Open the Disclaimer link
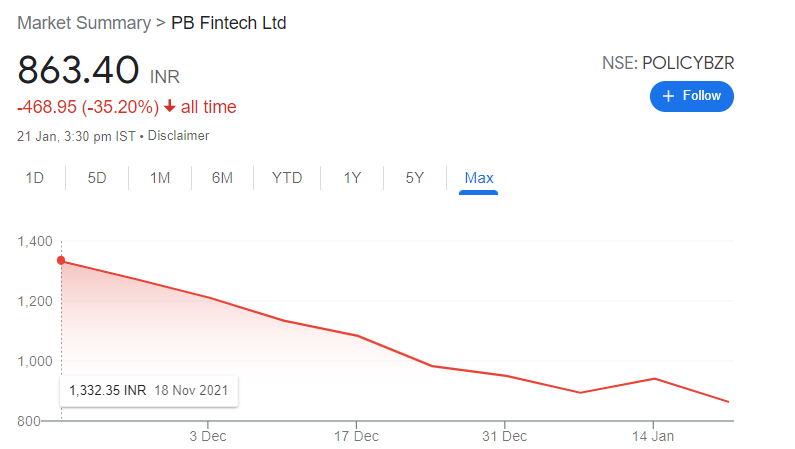The width and height of the screenshot is (795, 449). click(178, 136)
